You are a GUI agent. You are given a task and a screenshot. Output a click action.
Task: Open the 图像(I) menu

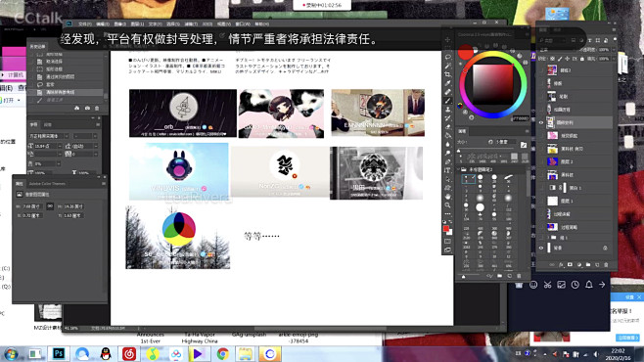tap(120, 23)
